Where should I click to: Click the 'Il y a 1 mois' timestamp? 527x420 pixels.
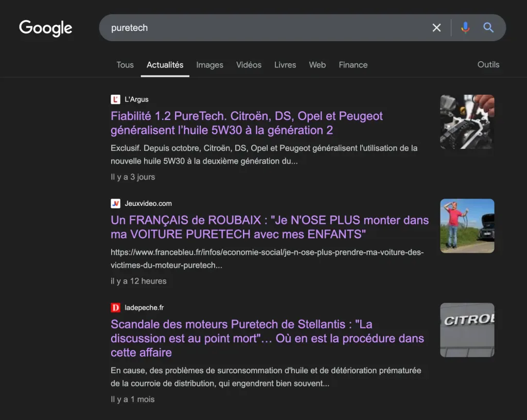[133, 399]
